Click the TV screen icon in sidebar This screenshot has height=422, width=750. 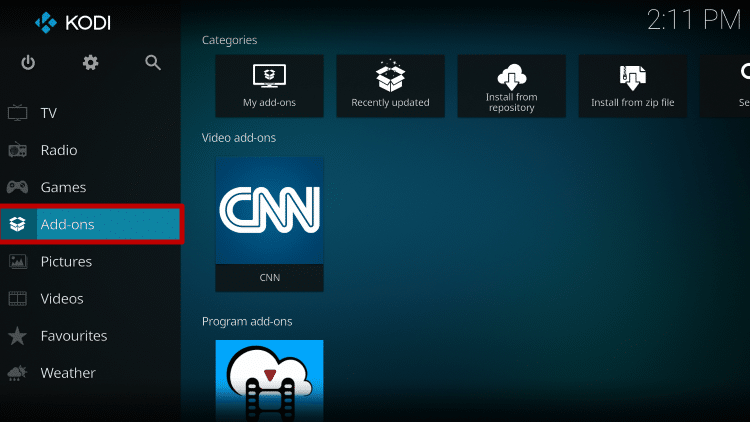[18, 113]
